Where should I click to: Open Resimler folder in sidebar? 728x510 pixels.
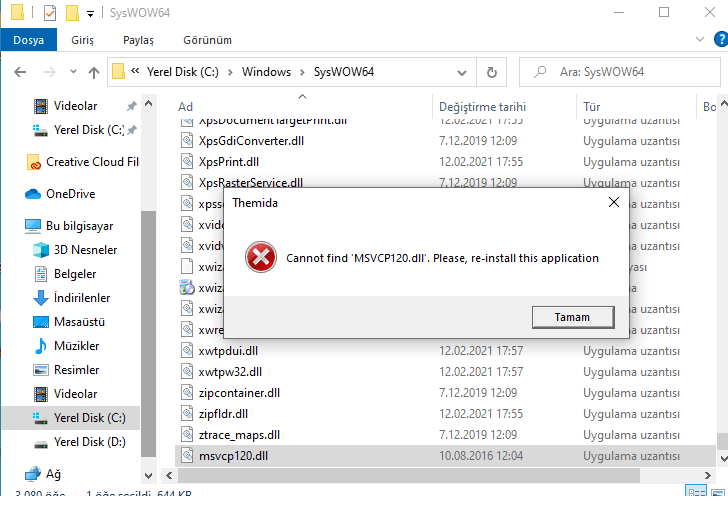tap(66, 370)
